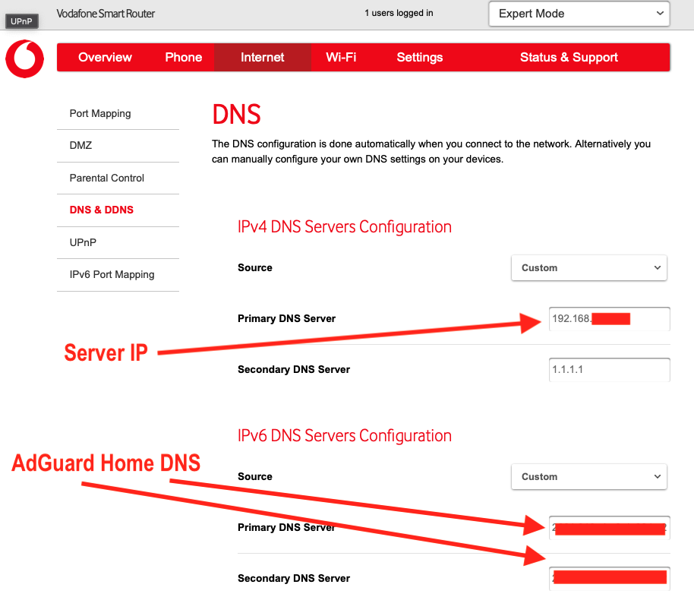The image size is (694, 616).
Task: Expand the IPv6 Source Custom dropdown
Action: pyautogui.click(x=588, y=477)
